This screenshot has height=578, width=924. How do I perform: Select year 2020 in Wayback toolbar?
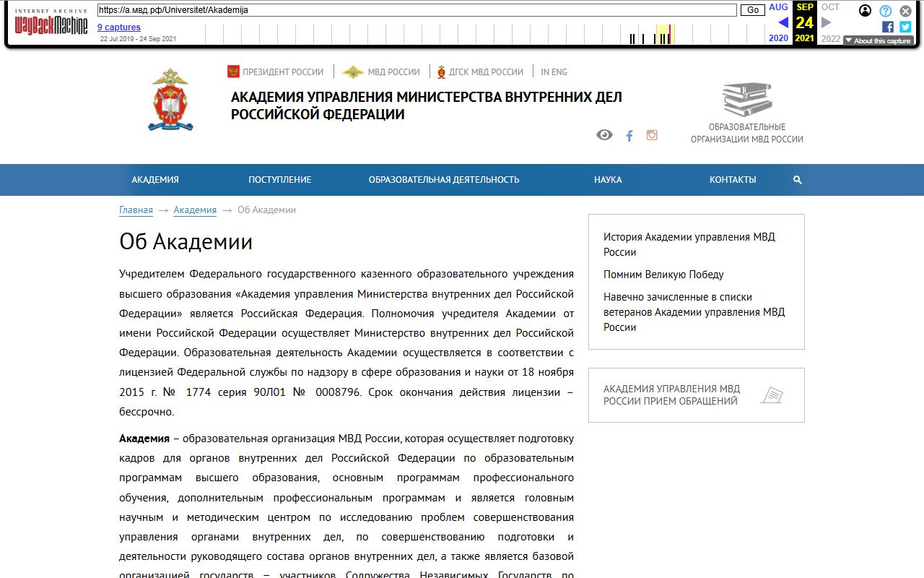click(x=778, y=38)
